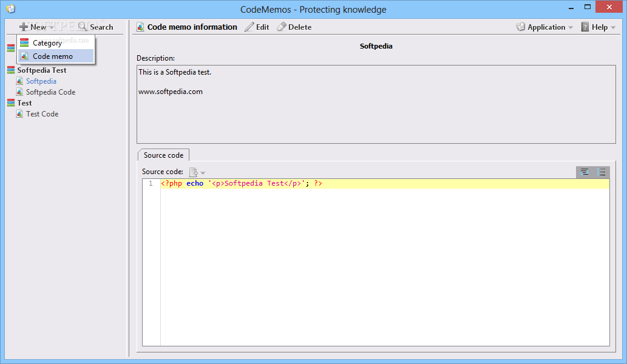Click the Search button

pyautogui.click(x=95, y=27)
